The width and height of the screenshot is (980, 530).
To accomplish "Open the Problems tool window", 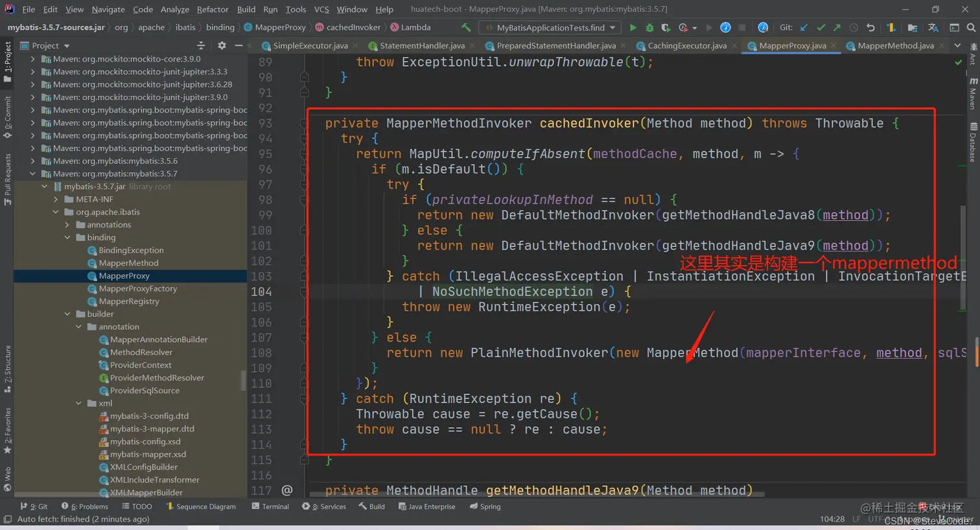I will (84, 507).
